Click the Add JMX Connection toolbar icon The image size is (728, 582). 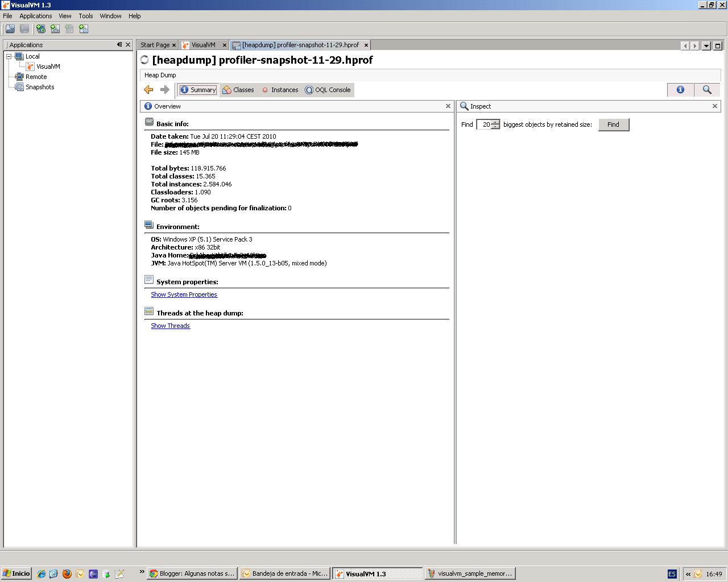[55, 29]
